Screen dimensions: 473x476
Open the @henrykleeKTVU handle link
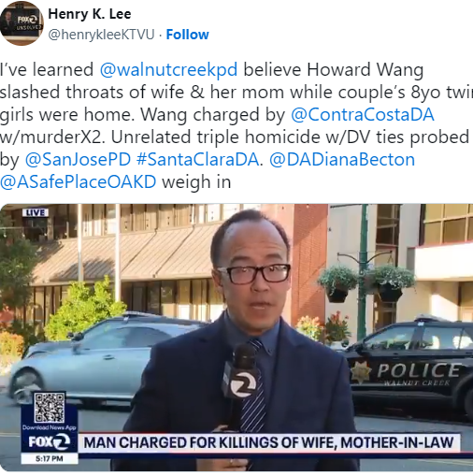click(101, 35)
